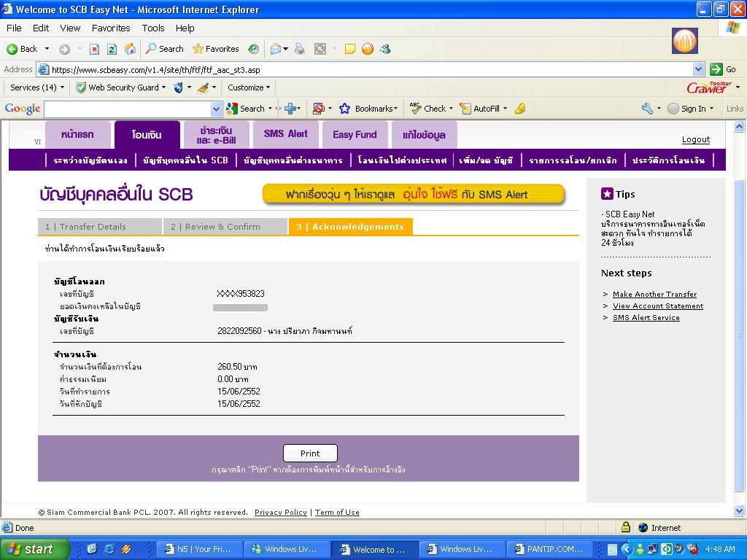Click the yellow note icon in toolbar
The width and height of the screenshot is (747, 560).
(350, 49)
